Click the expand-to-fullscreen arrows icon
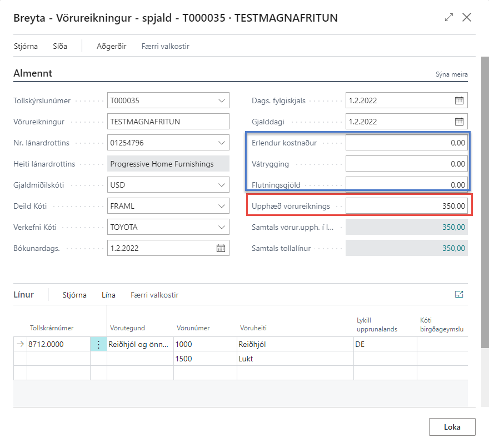Image resolution: width=489 pixels, height=448 pixels. click(449, 17)
